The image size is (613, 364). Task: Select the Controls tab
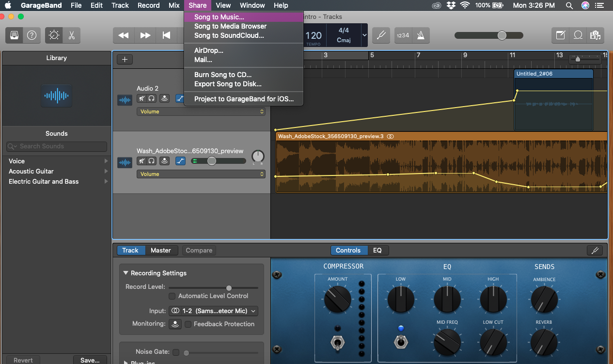[x=348, y=250]
